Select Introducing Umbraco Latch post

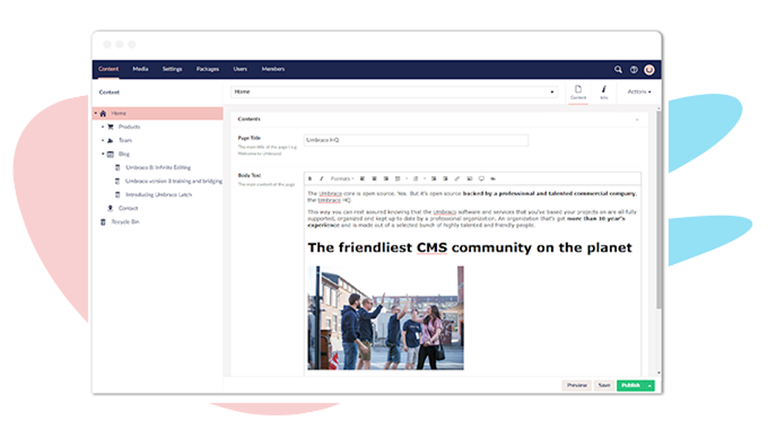[x=158, y=195]
